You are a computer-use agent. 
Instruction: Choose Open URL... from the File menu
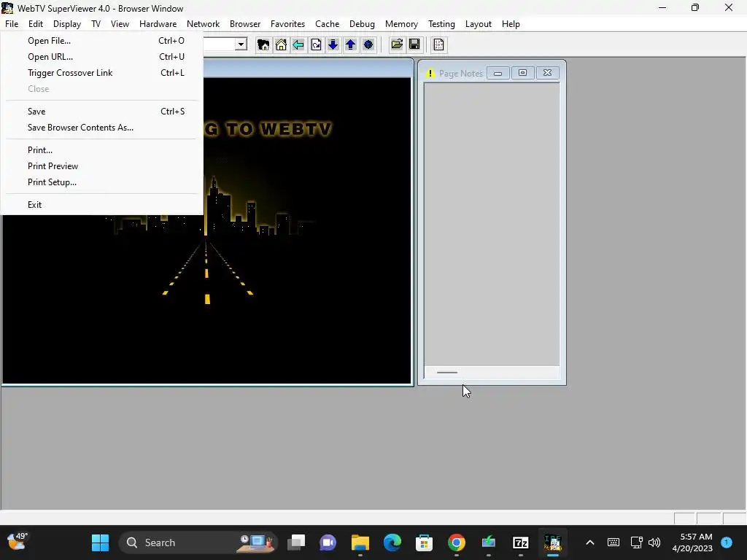click(102, 57)
